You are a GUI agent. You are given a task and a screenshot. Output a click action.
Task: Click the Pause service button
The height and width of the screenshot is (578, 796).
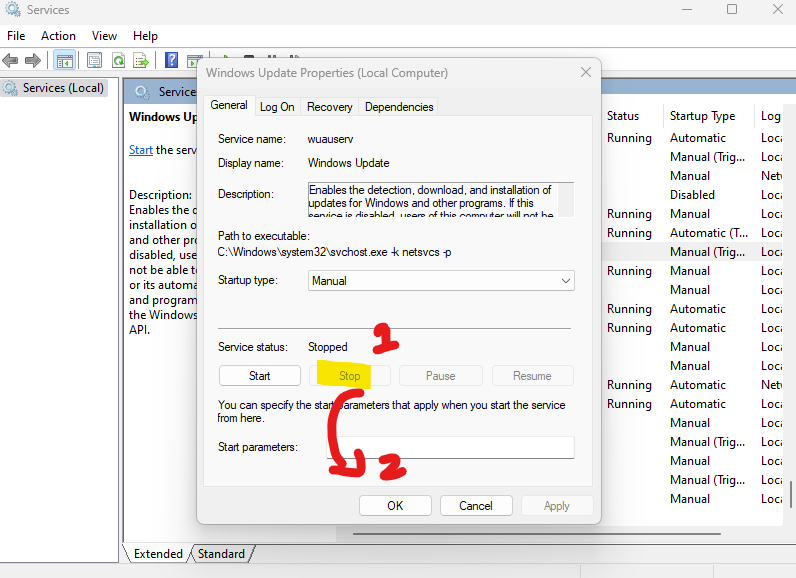coord(441,376)
